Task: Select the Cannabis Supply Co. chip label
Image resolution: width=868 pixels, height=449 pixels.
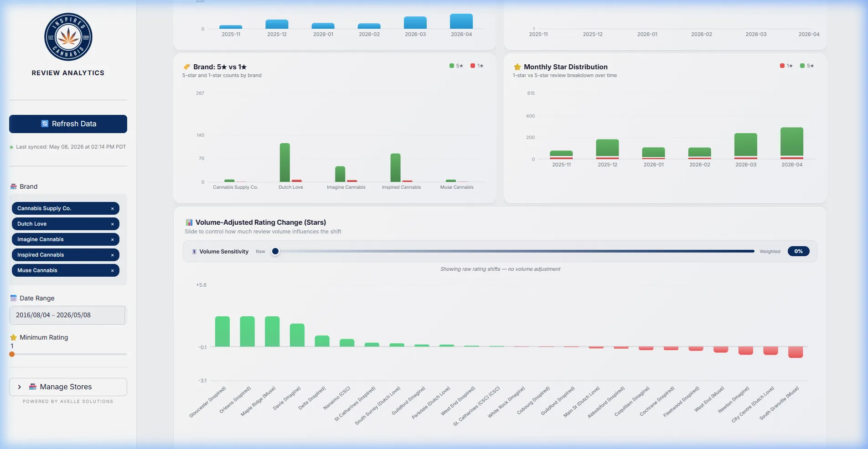Action: [x=44, y=208]
